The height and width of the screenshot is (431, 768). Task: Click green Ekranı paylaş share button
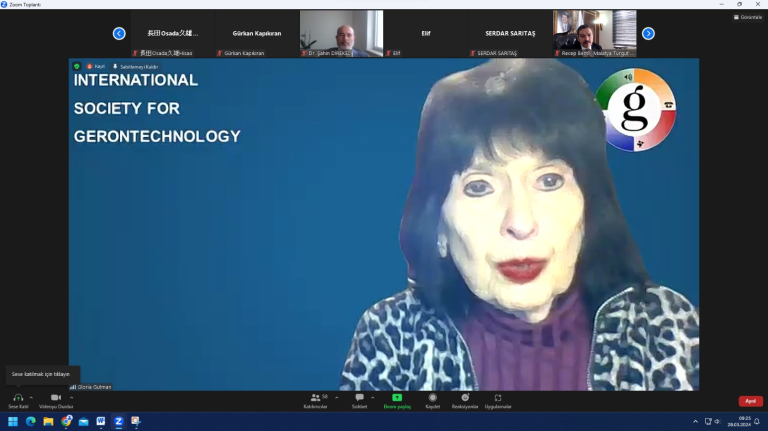(397, 398)
